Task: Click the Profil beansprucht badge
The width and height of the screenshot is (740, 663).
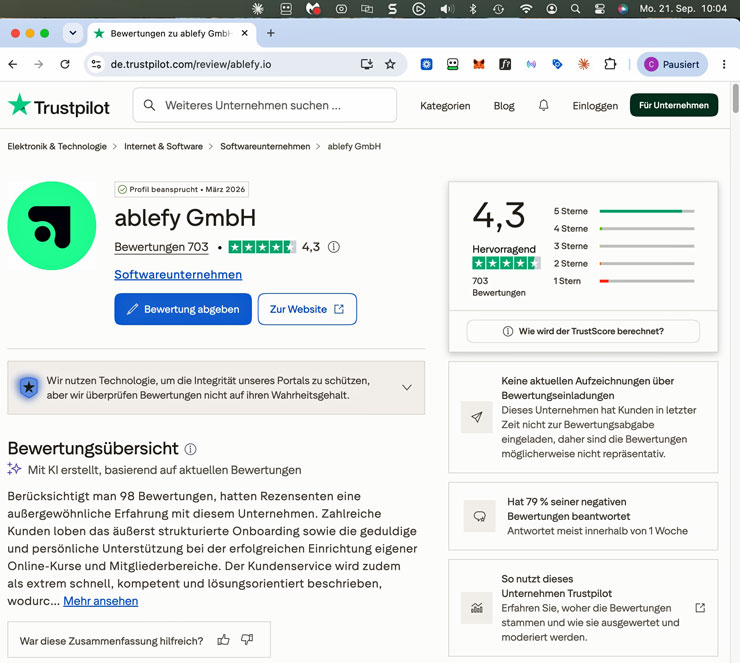Action: click(x=182, y=189)
